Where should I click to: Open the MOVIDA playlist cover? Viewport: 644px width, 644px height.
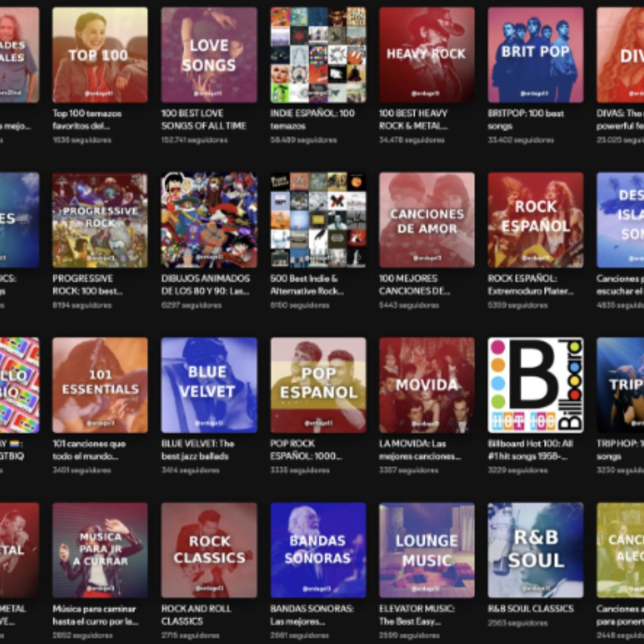coord(427,385)
